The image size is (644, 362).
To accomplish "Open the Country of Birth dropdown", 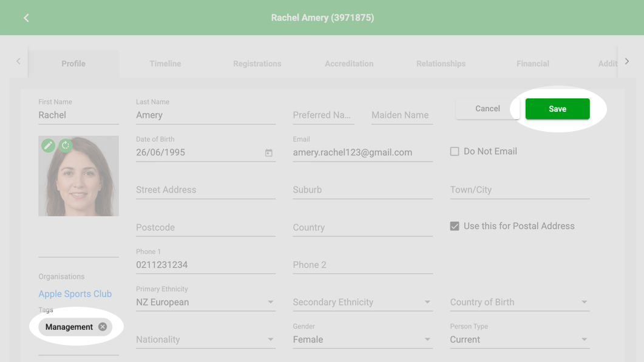I will [520, 302].
